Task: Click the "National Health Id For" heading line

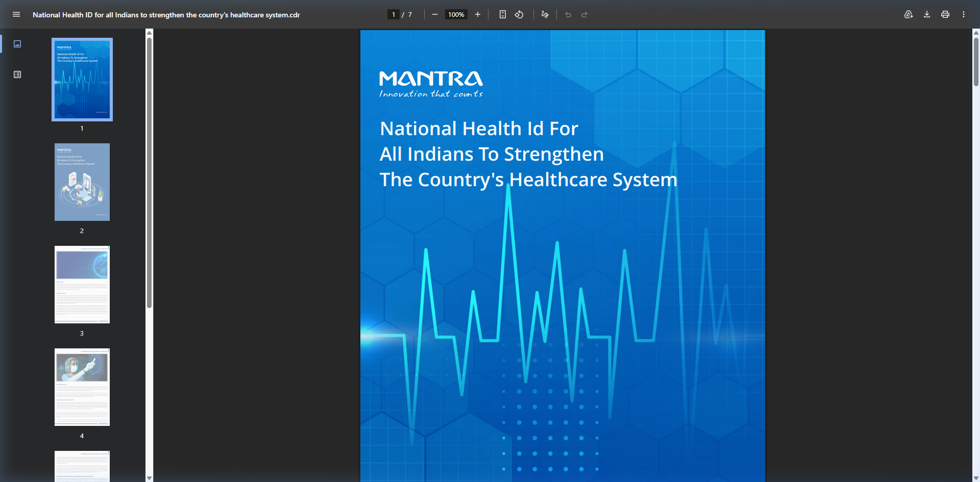Action: pos(479,129)
